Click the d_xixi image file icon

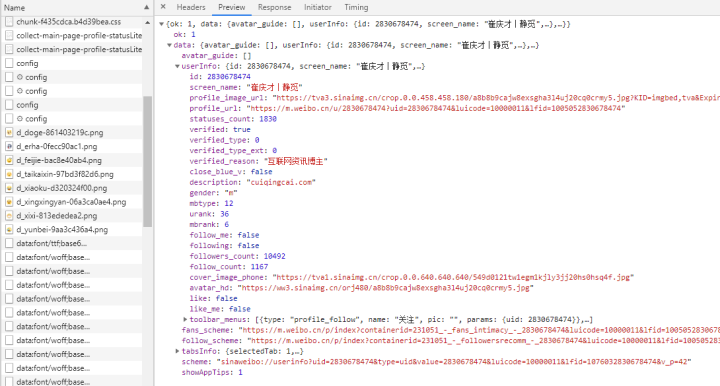(9, 215)
